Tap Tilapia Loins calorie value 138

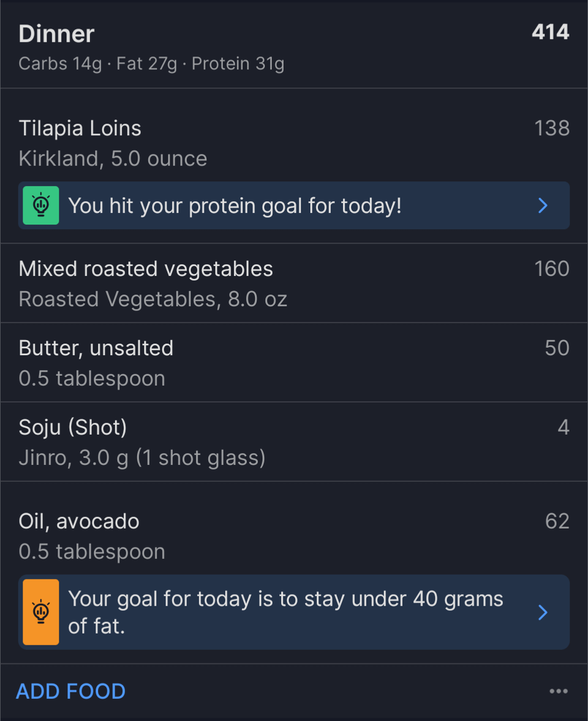(x=552, y=128)
